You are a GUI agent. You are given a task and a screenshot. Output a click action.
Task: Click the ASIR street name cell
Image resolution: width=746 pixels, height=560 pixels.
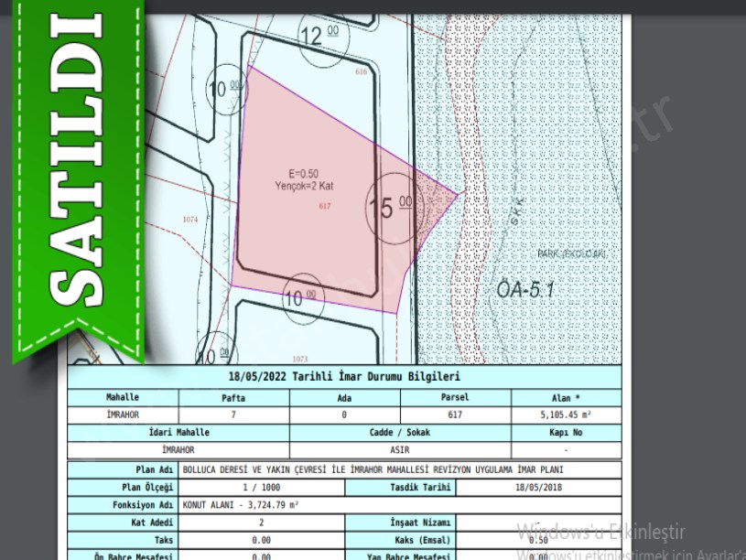coord(400,450)
